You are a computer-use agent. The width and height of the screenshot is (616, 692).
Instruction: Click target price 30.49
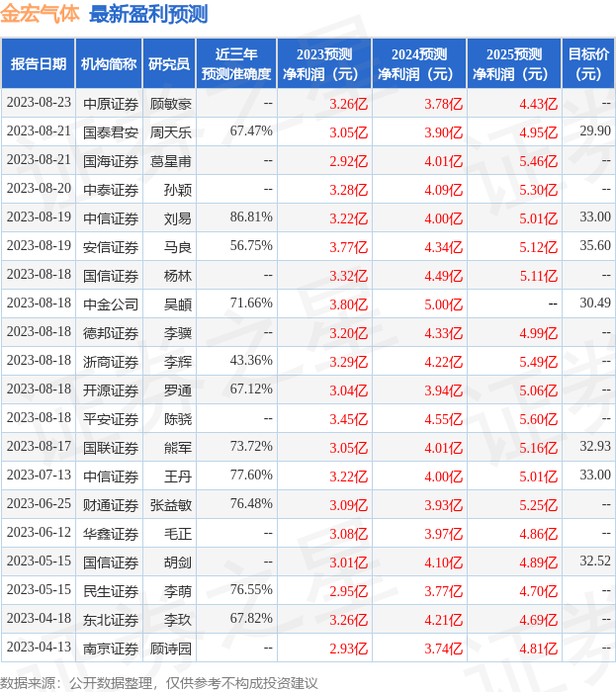click(595, 303)
